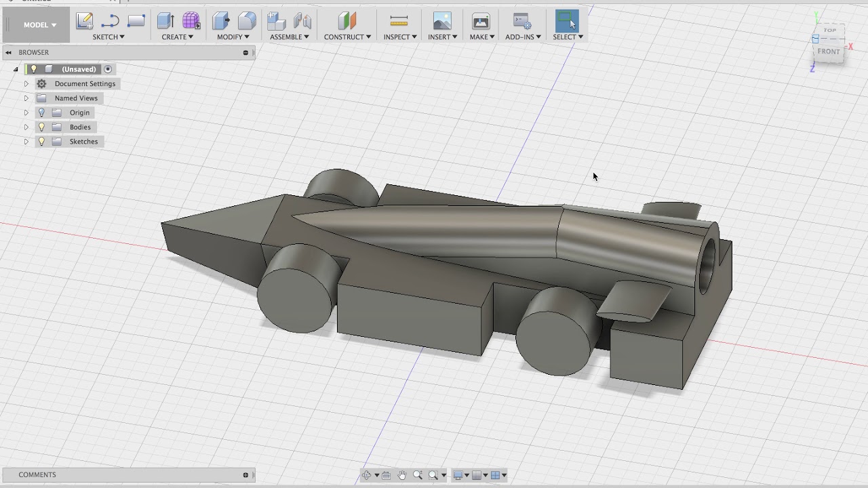Select the Zoom magnifier tool
The height and width of the screenshot is (488, 868).
click(x=417, y=475)
